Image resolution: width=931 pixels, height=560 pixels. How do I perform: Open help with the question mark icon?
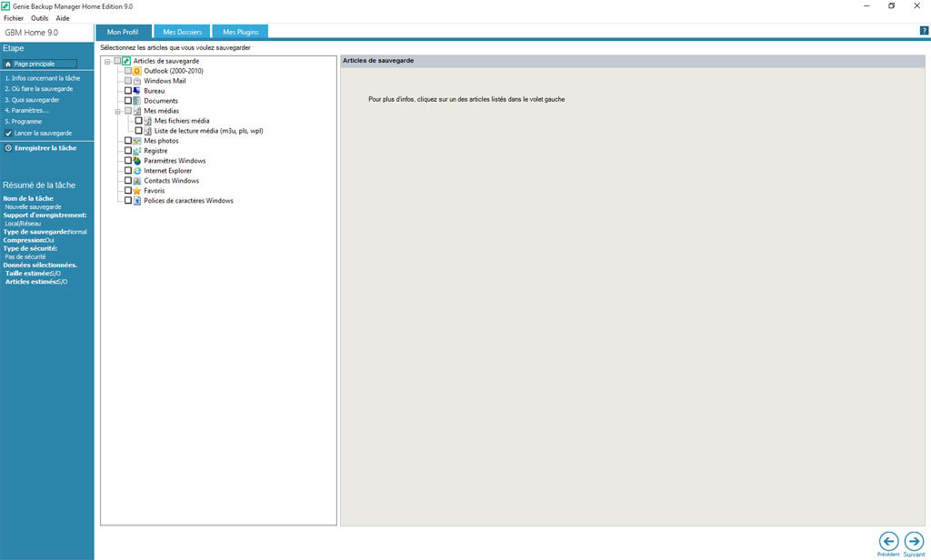(924, 31)
